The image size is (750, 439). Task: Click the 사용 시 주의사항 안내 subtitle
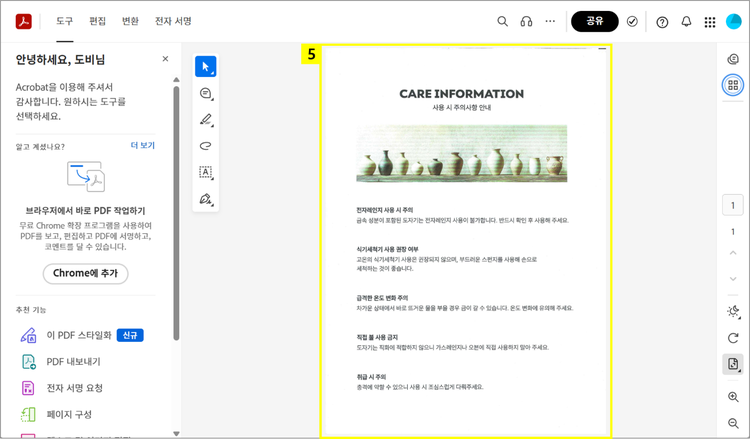coord(462,108)
